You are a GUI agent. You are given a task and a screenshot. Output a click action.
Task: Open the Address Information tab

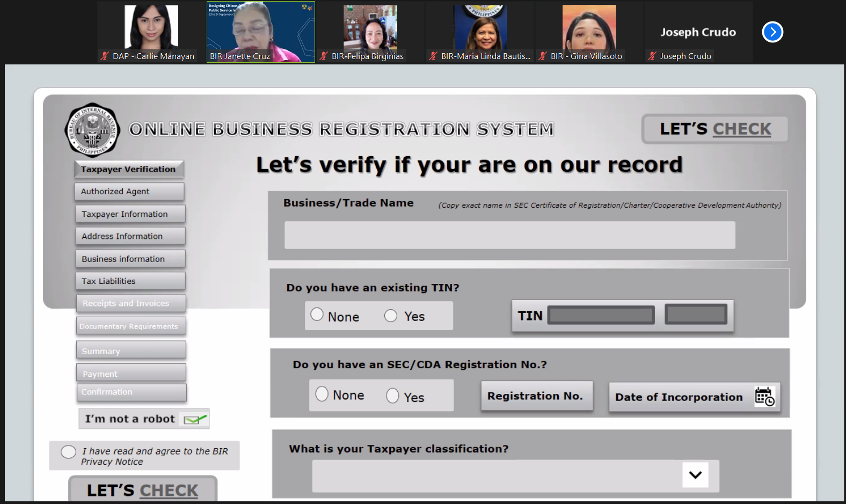[x=130, y=236]
